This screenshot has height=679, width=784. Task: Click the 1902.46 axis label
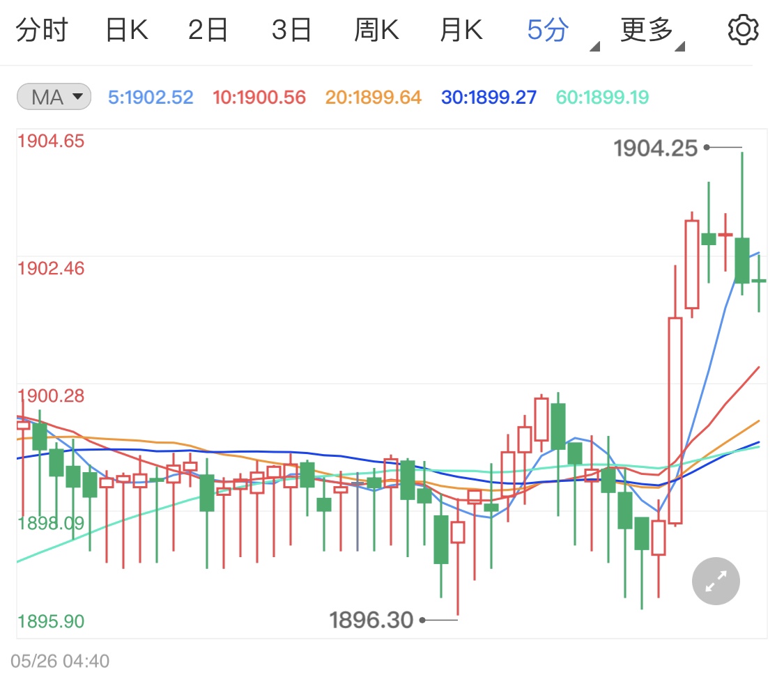tap(51, 269)
